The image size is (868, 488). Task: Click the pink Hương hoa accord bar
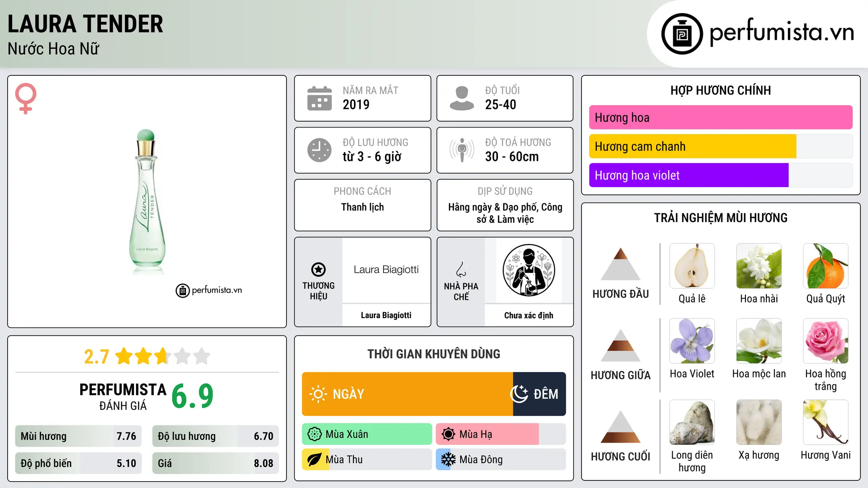tap(721, 117)
